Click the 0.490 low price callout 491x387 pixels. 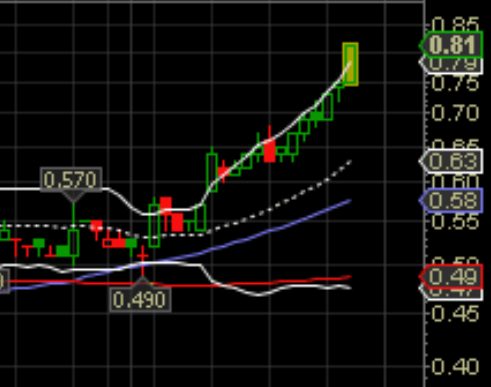pyautogui.click(x=140, y=300)
